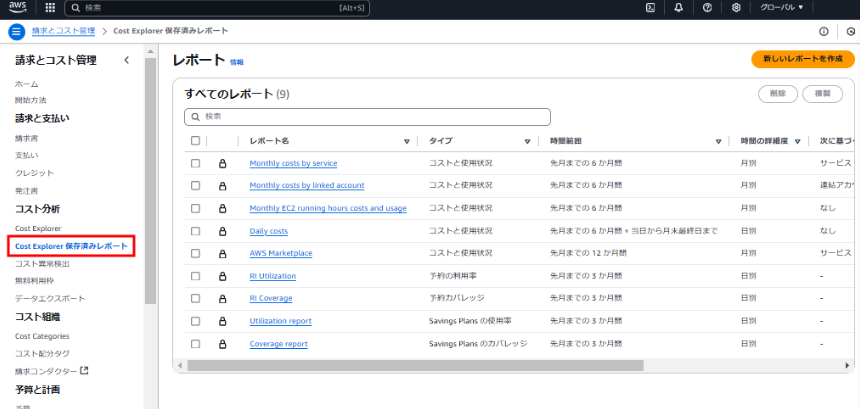Click the lock icon for Monthly costs by service

(222, 163)
